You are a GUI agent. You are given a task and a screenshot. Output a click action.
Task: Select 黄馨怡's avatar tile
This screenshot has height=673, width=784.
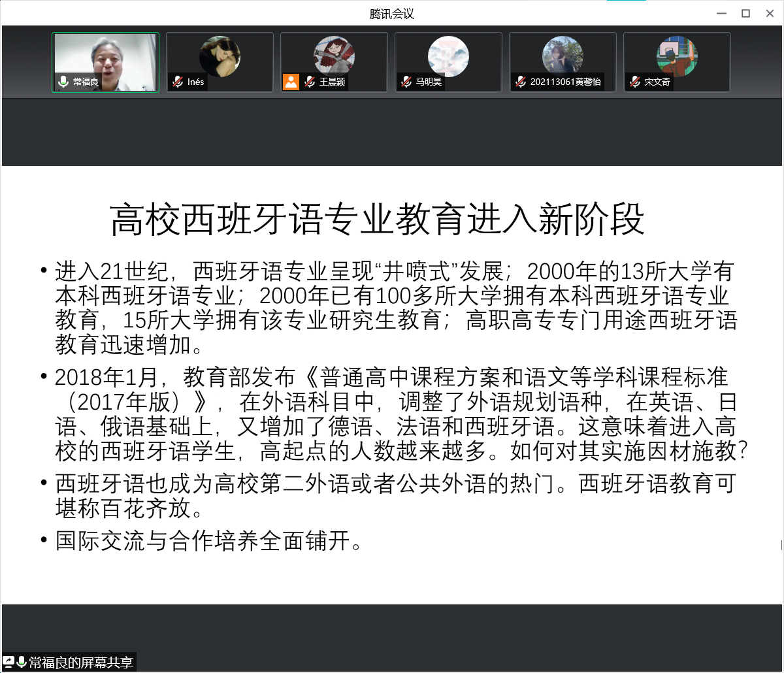click(563, 56)
